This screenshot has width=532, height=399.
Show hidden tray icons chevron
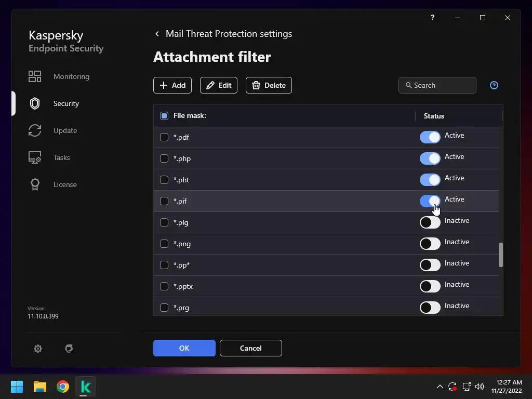click(440, 387)
